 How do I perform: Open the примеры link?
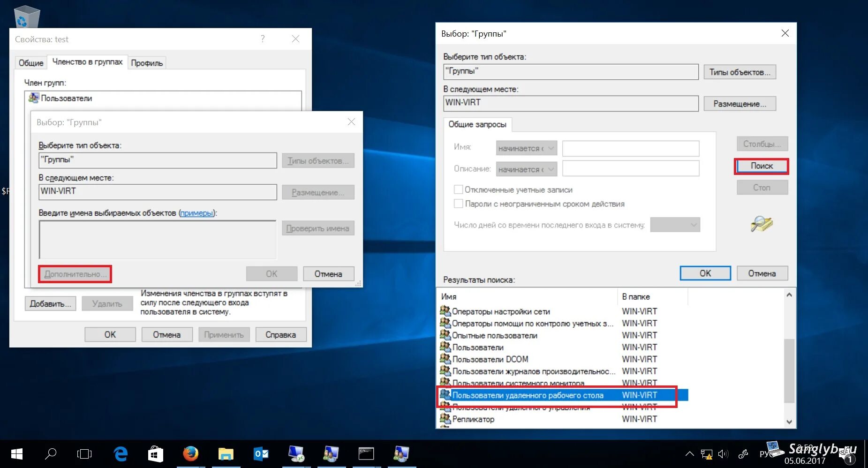[x=197, y=213]
